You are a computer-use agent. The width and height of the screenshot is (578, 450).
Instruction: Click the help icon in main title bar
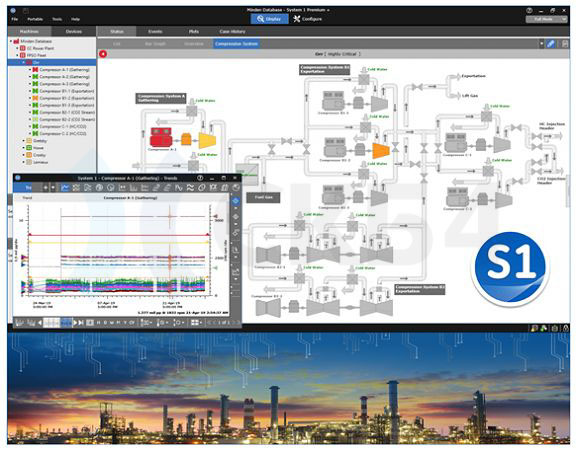pos(529,10)
